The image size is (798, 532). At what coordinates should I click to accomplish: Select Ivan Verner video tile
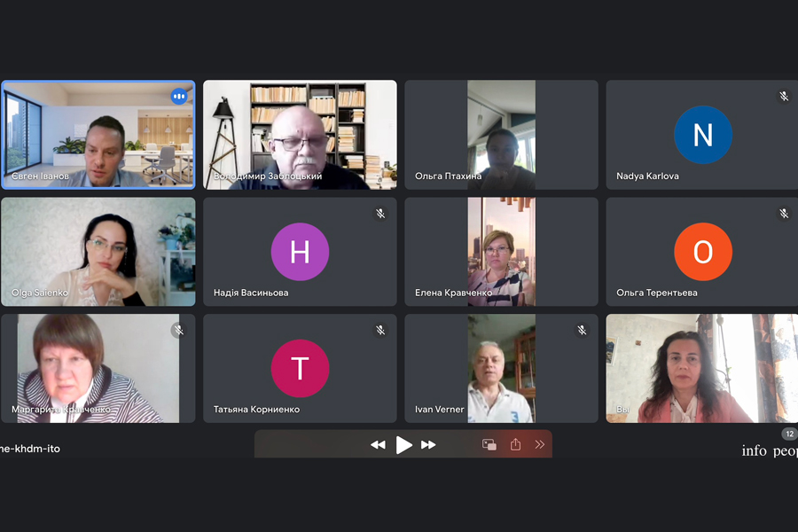(501, 369)
